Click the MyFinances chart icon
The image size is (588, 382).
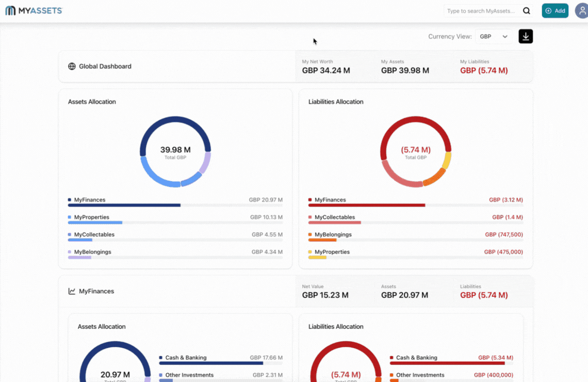(72, 291)
